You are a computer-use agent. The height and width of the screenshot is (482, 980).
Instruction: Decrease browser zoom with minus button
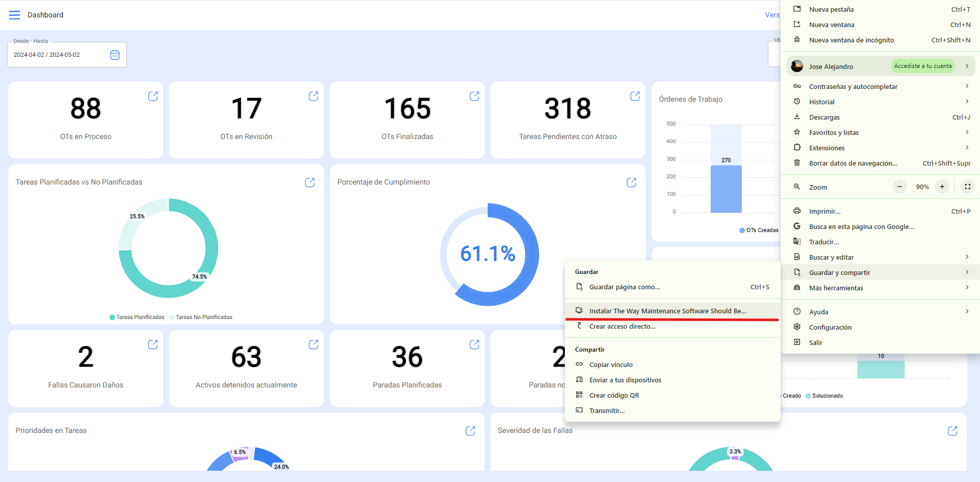899,187
